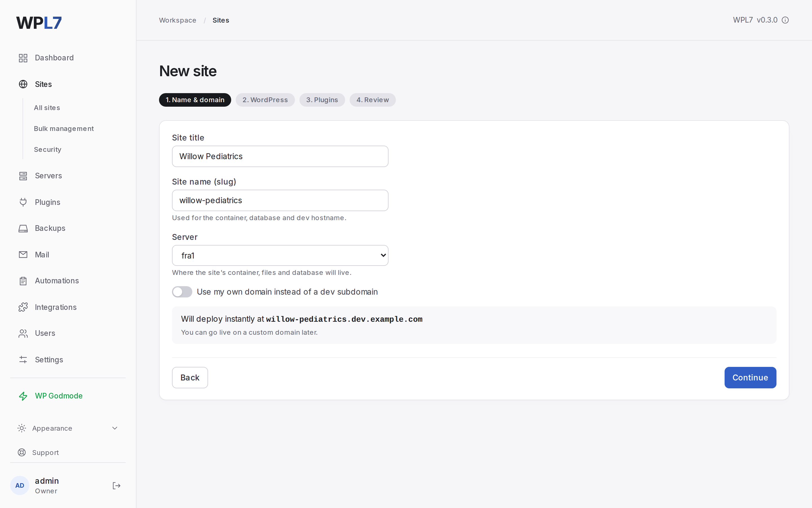Click the WP Godmode lightning icon

23,396
